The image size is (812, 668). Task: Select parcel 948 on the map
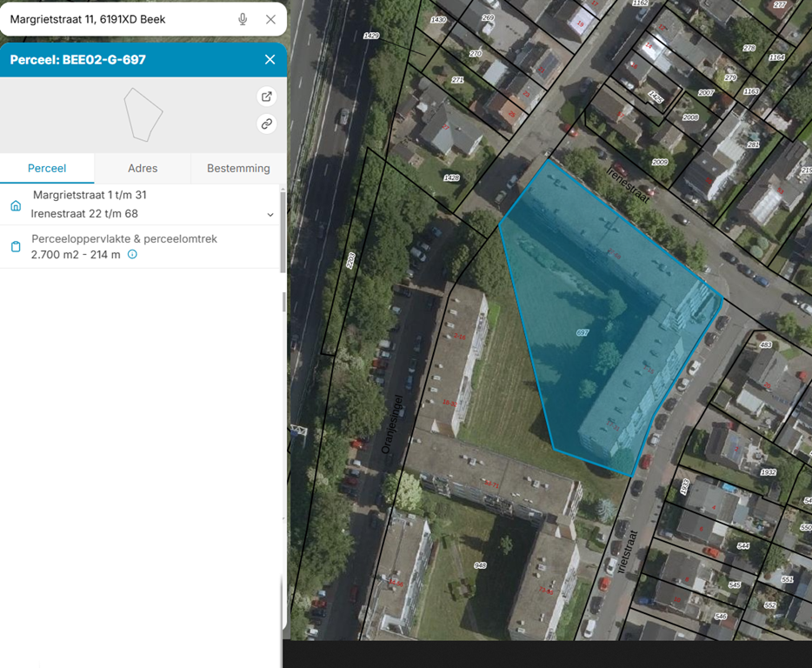pos(480,565)
